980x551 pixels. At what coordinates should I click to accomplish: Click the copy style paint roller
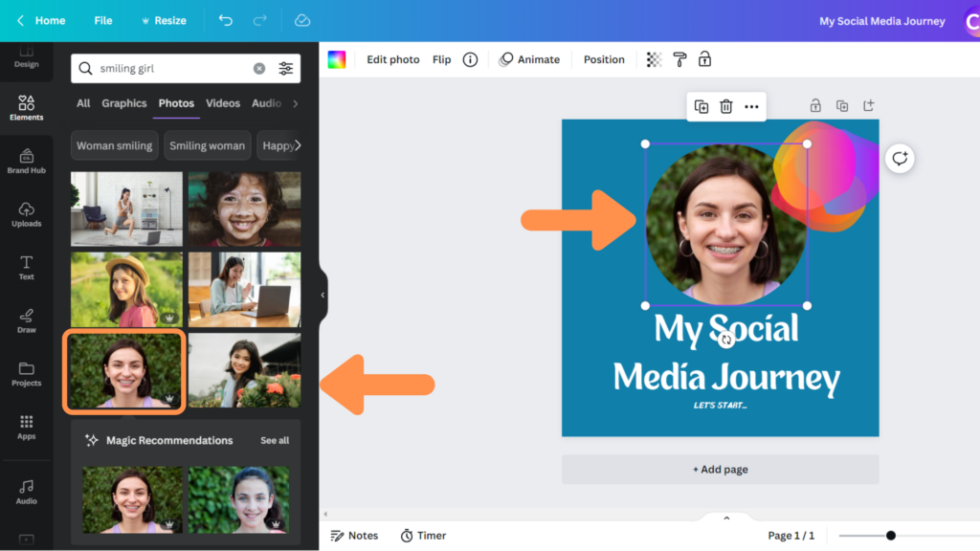point(679,59)
